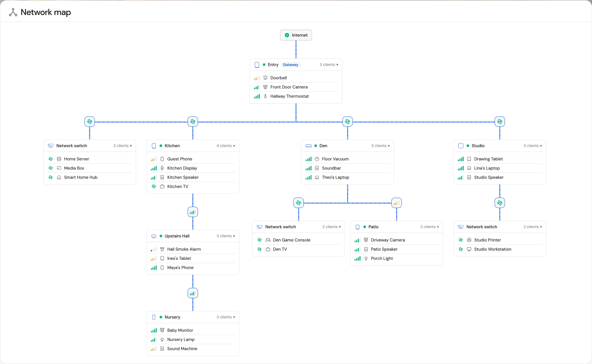Collapse Nursery's 3 clients list
The width and height of the screenshot is (592, 364).
(x=226, y=317)
